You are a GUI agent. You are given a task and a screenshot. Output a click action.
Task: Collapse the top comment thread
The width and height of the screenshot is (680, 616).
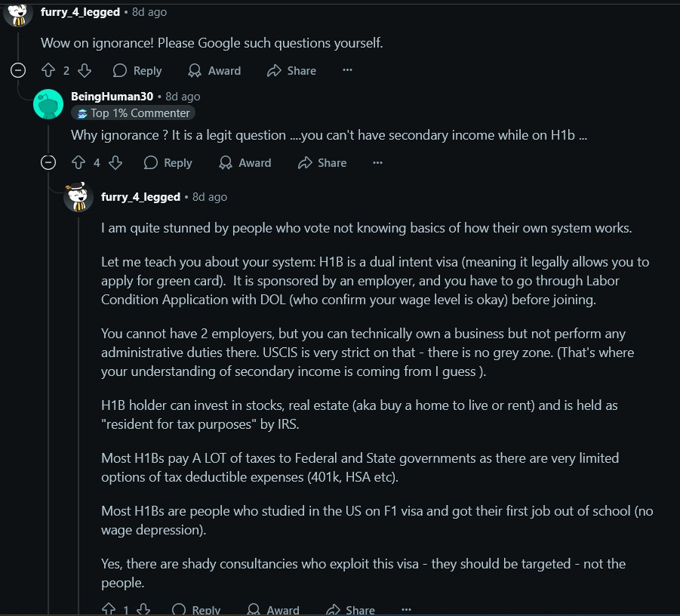pyautogui.click(x=18, y=70)
